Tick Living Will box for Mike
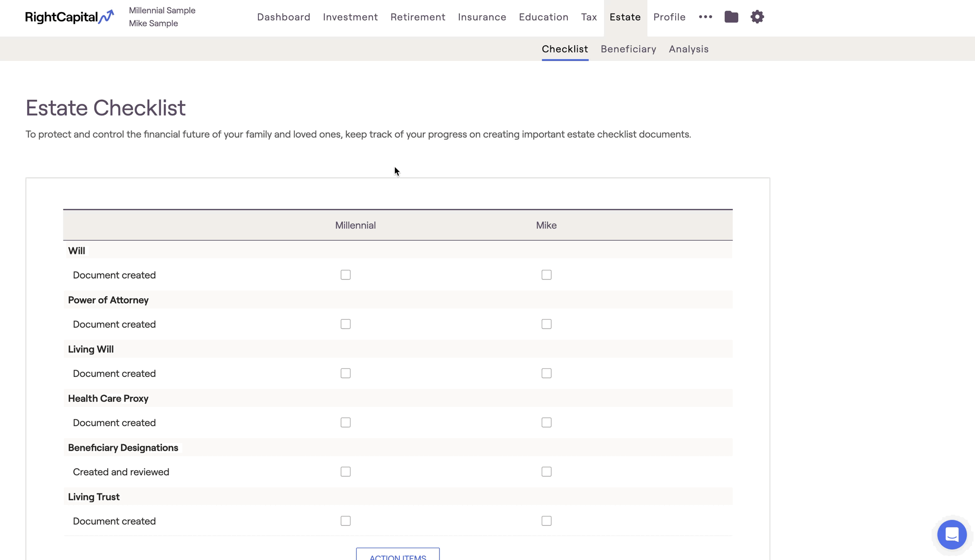The image size is (975, 560). tap(546, 373)
